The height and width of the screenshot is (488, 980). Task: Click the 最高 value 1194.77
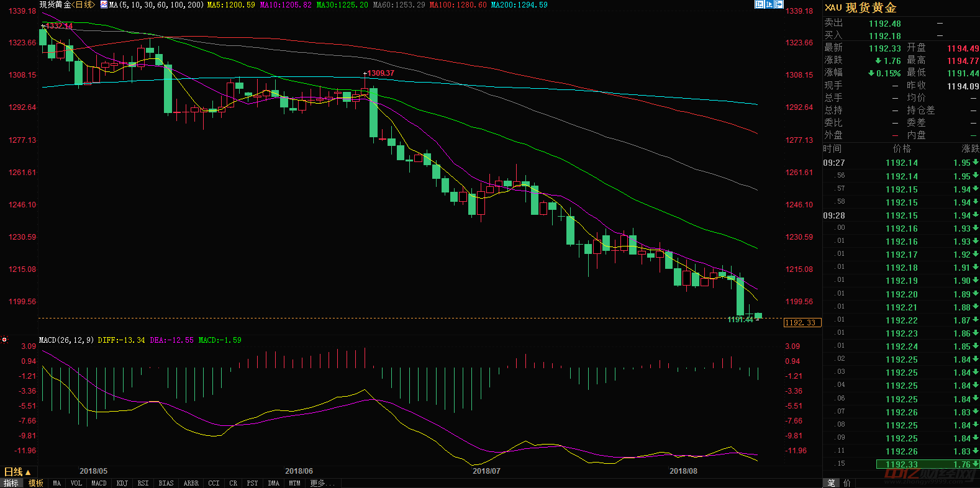[963, 61]
